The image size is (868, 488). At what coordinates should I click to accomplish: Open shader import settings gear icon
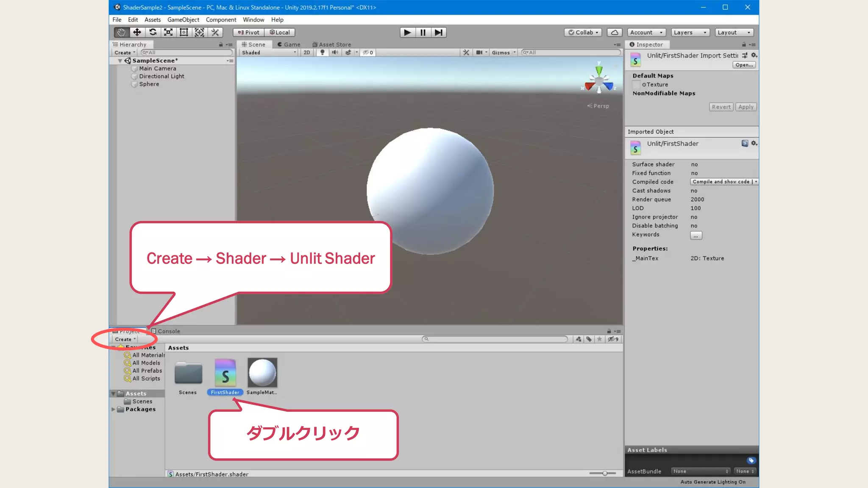tap(754, 55)
